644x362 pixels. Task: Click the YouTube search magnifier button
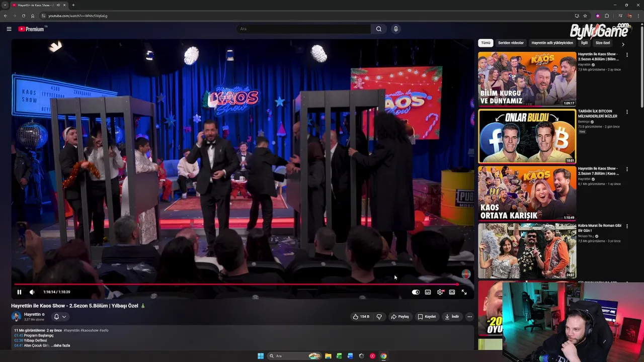379,29
